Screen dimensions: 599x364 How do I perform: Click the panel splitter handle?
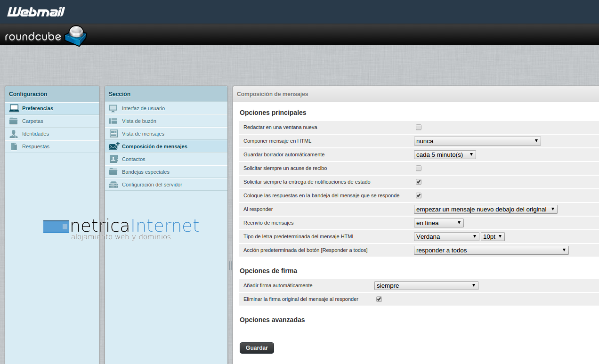pos(230,266)
